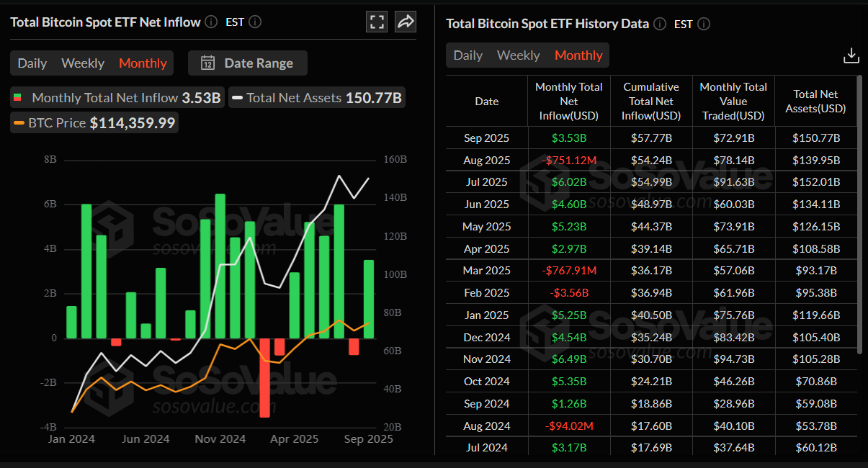This screenshot has width=868, height=468.
Task: Click the -$751.12M red value for Aug 2025
Action: tap(568, 160)
